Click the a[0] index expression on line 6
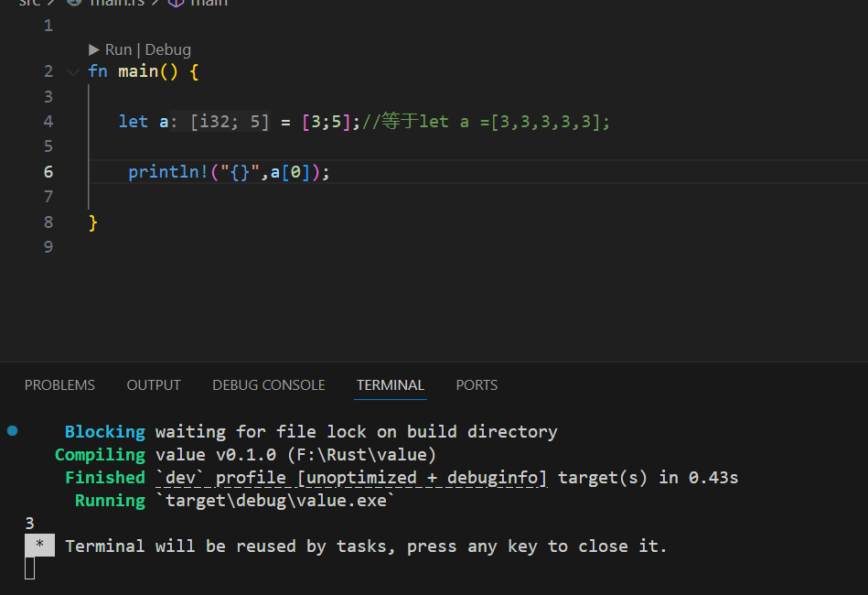The width and height of the screenshot is (868, 595). 291,172
